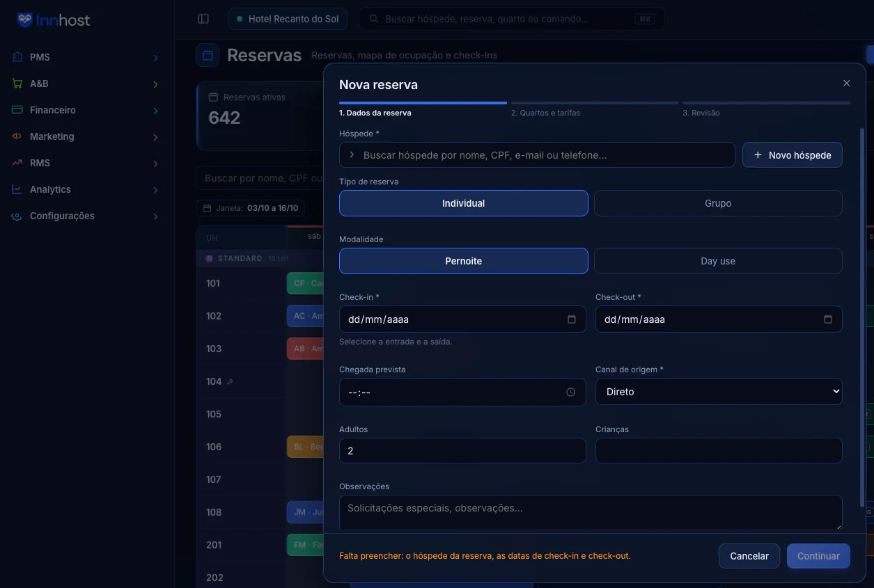The height and width of the screenshot is (588, 874).
Task: Open the Hotel Recanto do Sol selector
Action: click(x=288, y=19)
